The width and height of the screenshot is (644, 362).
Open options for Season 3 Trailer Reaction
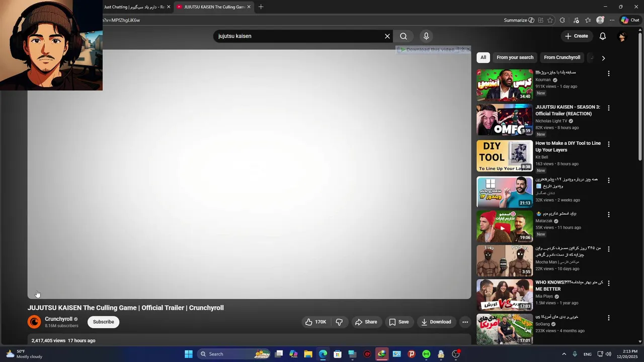tap(608, 108)
